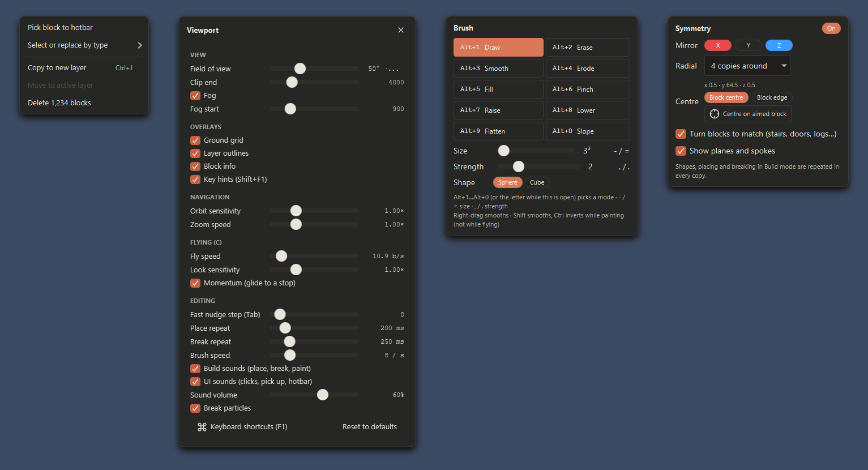Screen dimensions: 868x470
Task: Set brush shape to Sphere
Action: 508,182
